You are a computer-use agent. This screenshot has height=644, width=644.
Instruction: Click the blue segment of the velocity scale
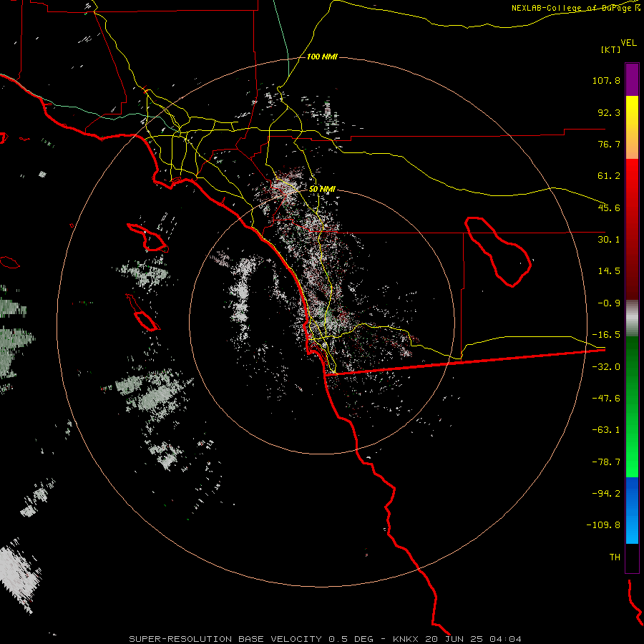(632, 510)
